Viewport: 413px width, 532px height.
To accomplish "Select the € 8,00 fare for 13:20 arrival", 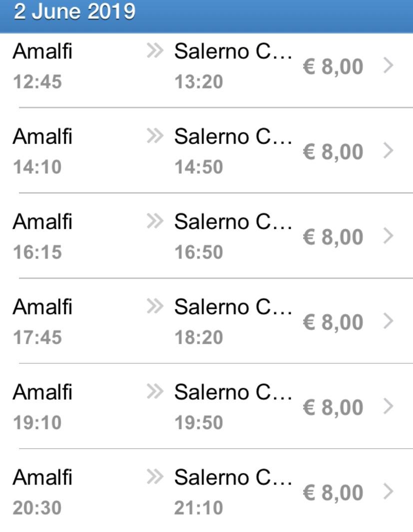I will [333, 66].
